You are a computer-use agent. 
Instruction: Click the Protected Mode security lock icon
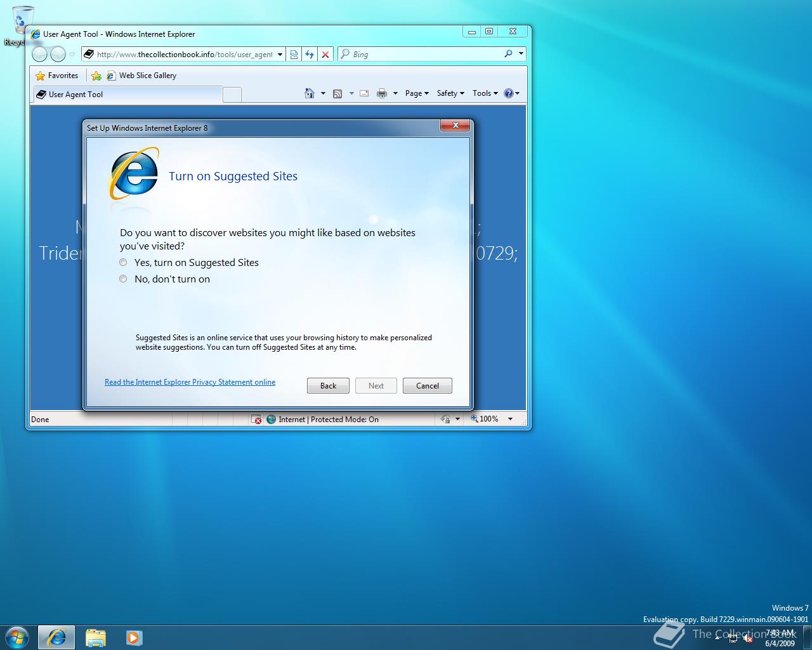(445, 419)
